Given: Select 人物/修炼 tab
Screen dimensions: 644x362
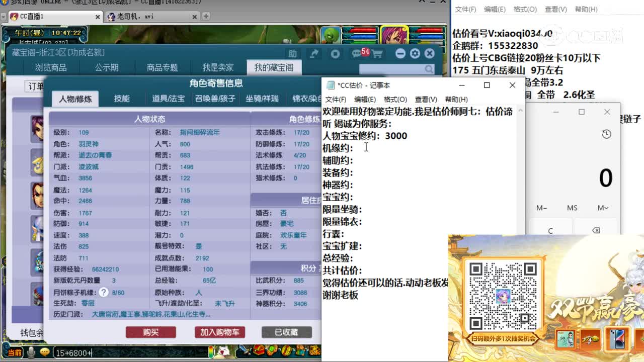Looking at the screenshot, I should (75, 99).
